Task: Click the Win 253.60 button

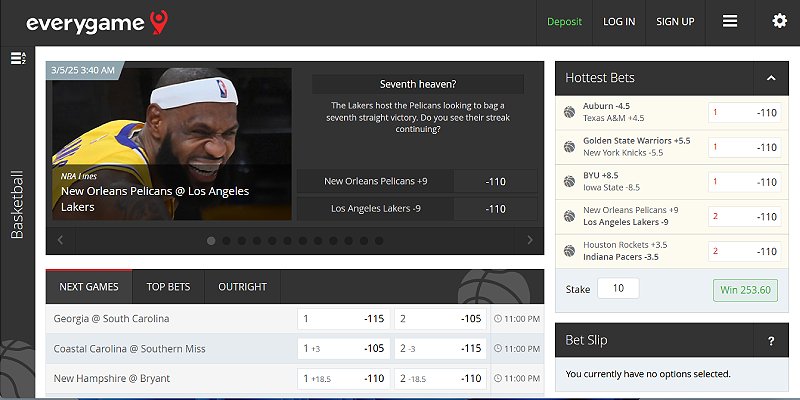Action: pyautogui.click(x=745, y=290)
